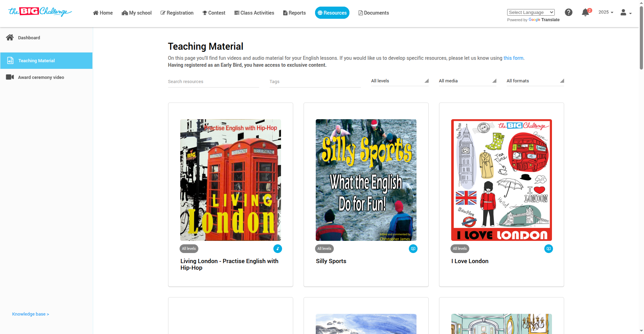This screenshot has width=644, height=334.
Task: Open the Knowledge base link
Action: (x=31, y=314)
